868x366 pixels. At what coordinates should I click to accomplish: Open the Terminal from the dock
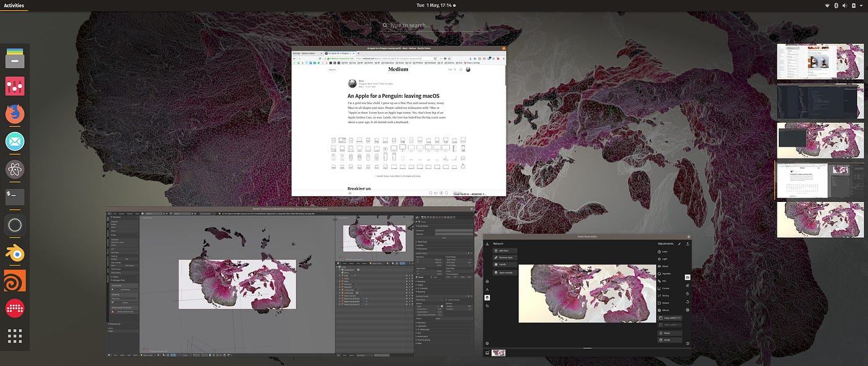(15, 198)
